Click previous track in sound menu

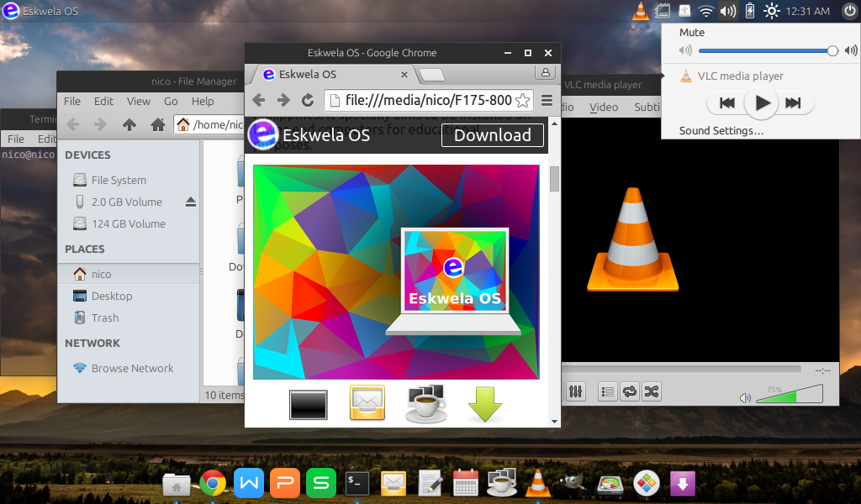[727, 102]
